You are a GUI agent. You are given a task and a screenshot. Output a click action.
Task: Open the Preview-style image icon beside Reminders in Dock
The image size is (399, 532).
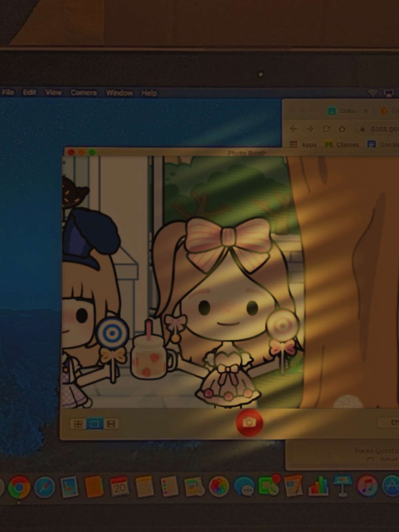194,487
